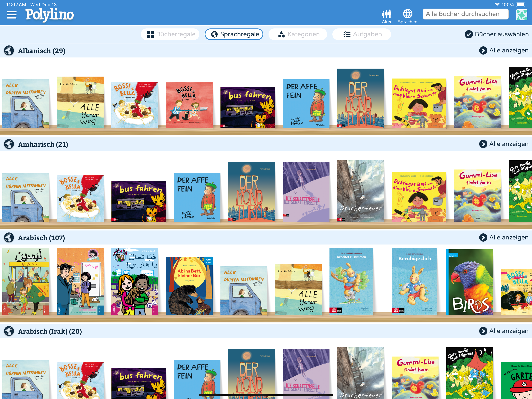The image size is (532, 399).
Task: Show all Amharisch books via Alle anzeigen
Action: pos(504,144)
